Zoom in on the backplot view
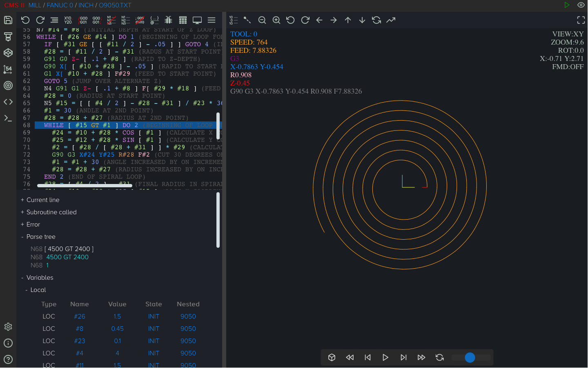The image size is (588, 368). pos(276,20)
